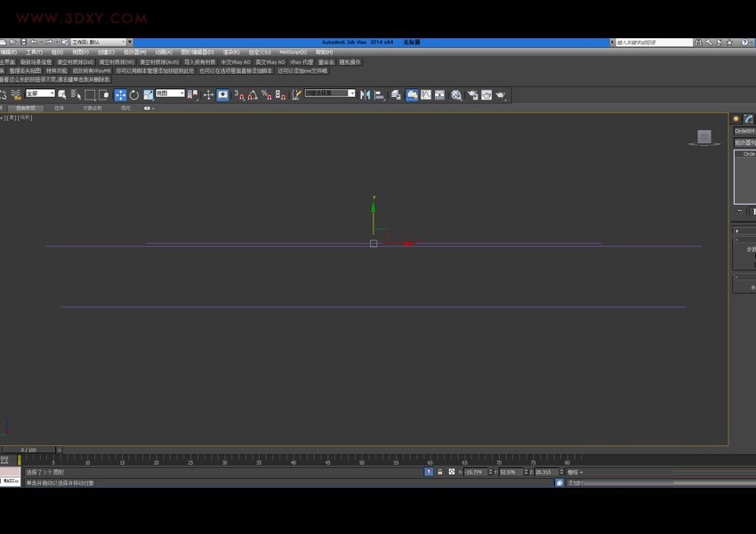Switch to the Modify command panel tab

[x=748, y=118]
